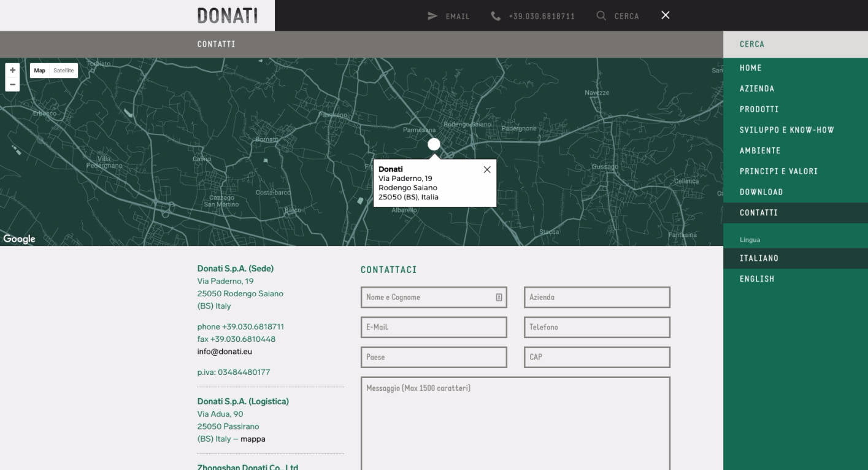Screen dimensions: 868x470
Task: Click the CONTATTACI form heading
Action: click(389, 270)
